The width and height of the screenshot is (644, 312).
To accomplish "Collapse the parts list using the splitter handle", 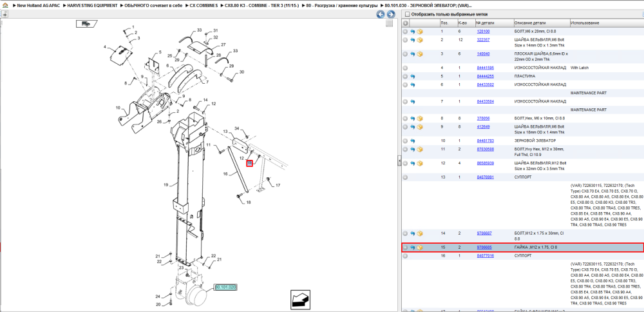I will tap(399, 161).
